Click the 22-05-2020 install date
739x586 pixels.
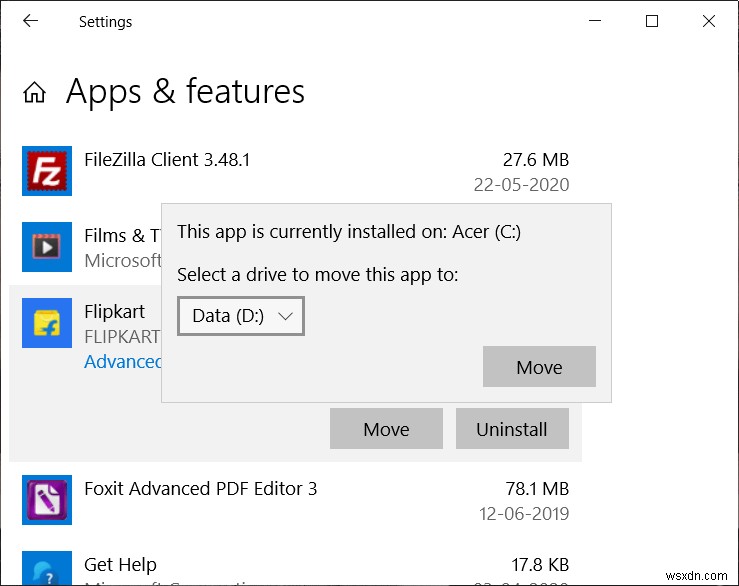521,184
